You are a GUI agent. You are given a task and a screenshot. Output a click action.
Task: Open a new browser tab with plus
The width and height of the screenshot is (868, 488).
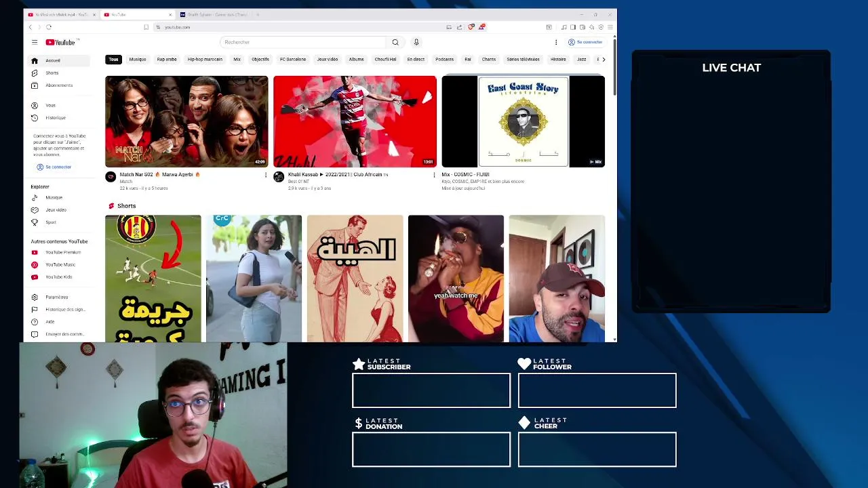(x=258, y=14)
